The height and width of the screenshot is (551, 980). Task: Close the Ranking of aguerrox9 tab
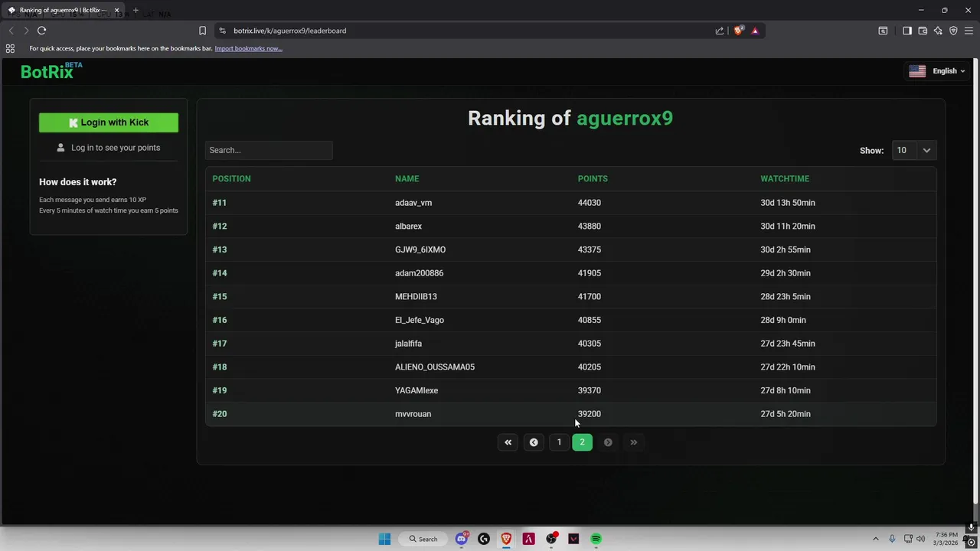pyautogui.click(x=116, y=10)
